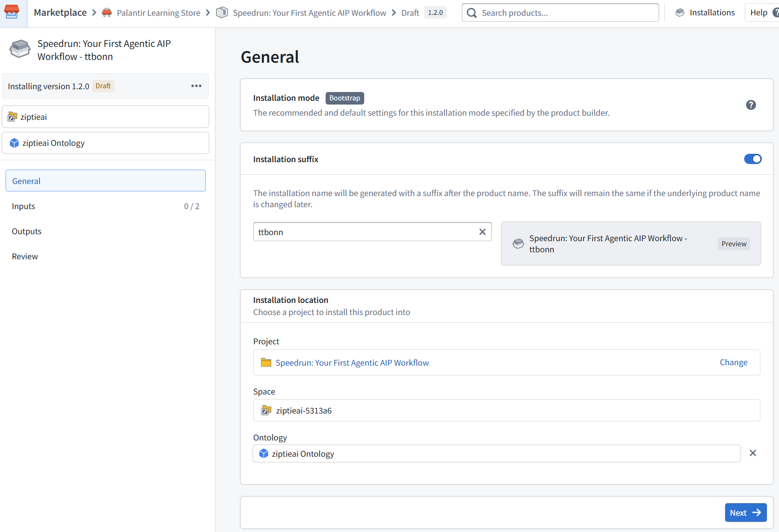Click the ziptieai space folder icon in sidebar
This screenshot has height=532, width=779.
coord(13,117)
